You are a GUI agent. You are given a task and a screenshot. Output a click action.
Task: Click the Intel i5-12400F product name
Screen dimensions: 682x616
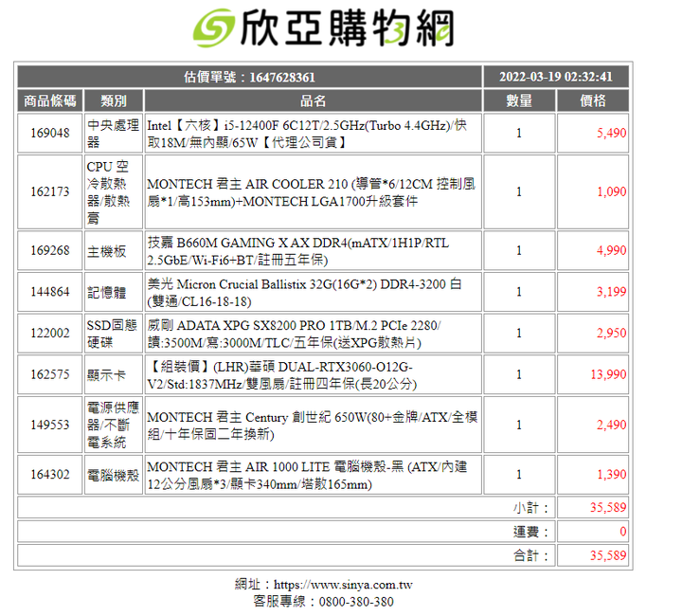click(307, 134)
